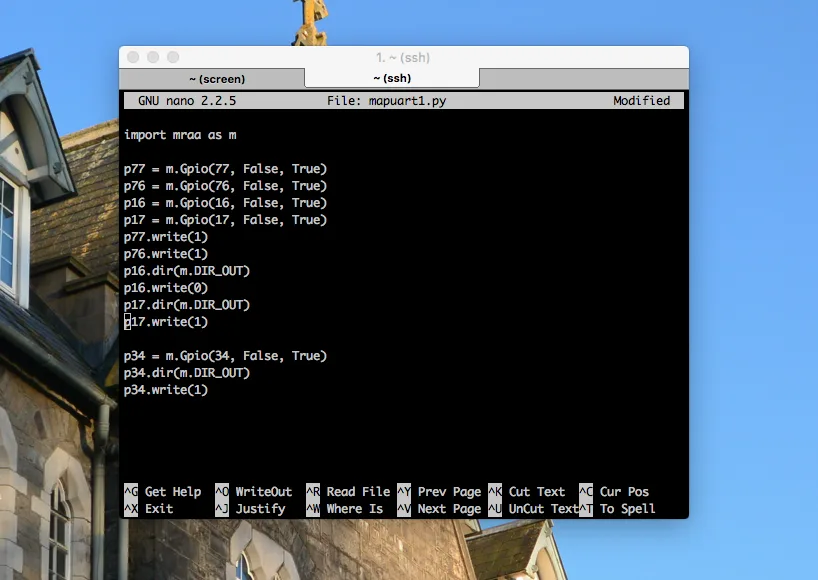
Task: Click the Cut Text shortcut
Action: (x=538, y=492)
